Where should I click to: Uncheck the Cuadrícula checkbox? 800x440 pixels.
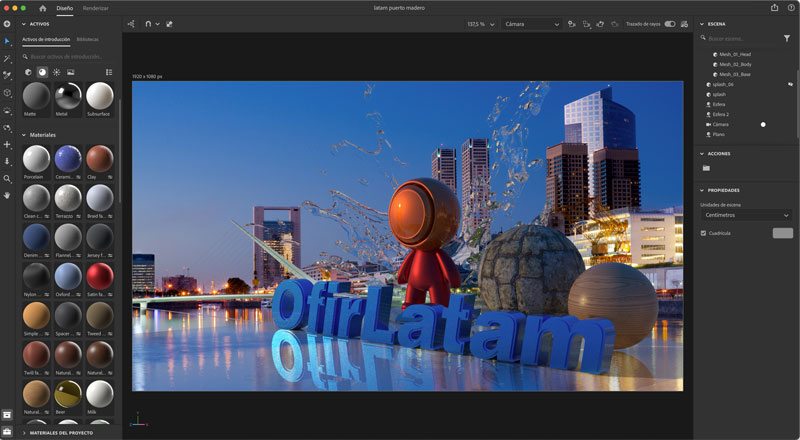coord(703,233)
